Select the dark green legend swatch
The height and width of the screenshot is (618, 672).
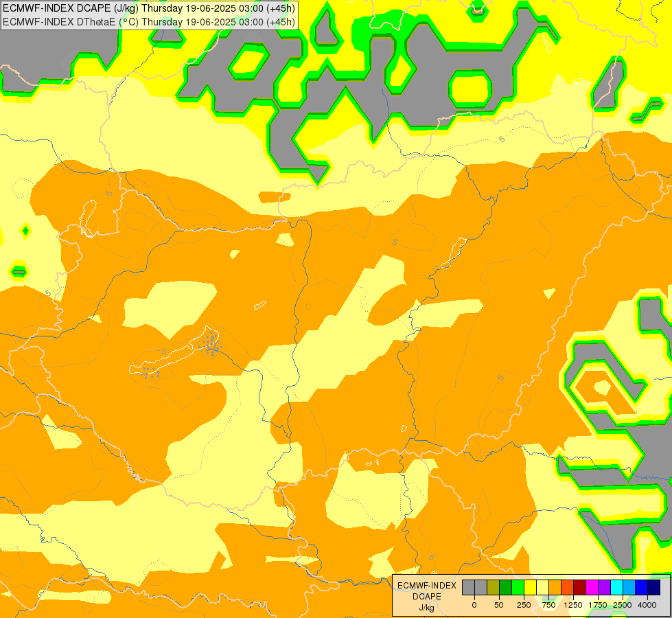(x=506, y=588)
